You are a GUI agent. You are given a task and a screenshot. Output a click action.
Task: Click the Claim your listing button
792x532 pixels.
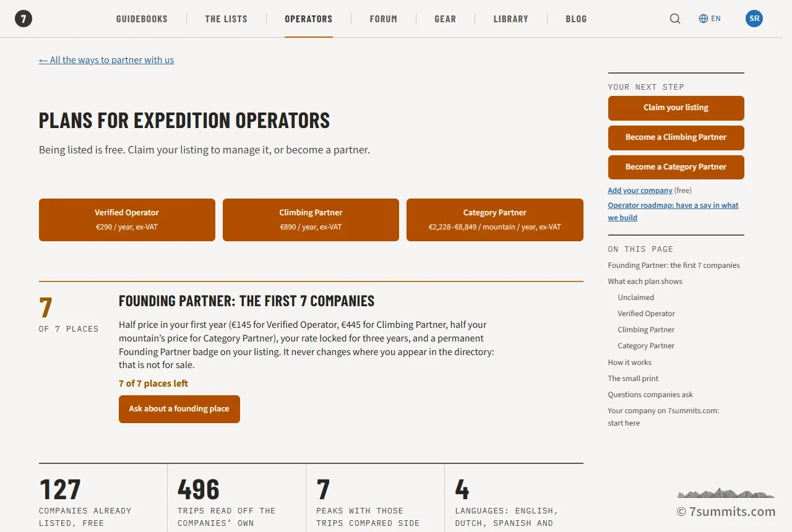point(676,108)
